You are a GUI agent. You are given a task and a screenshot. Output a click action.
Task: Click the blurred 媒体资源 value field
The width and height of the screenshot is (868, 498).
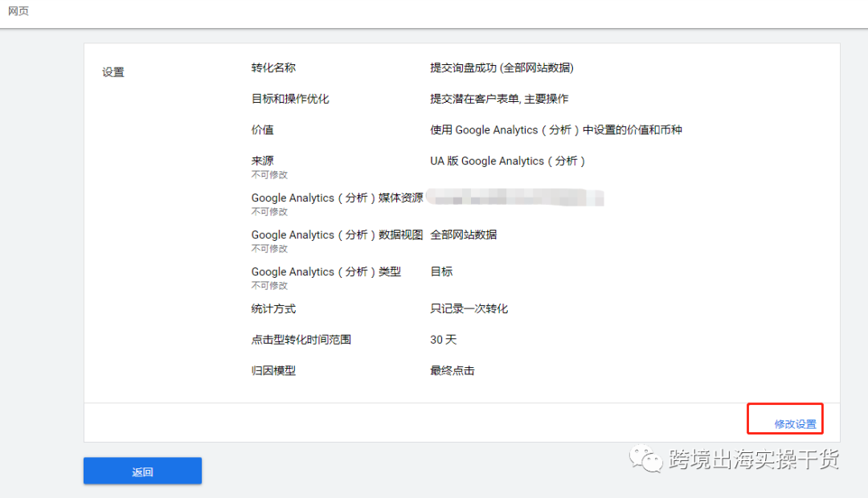tap(515, 198)
